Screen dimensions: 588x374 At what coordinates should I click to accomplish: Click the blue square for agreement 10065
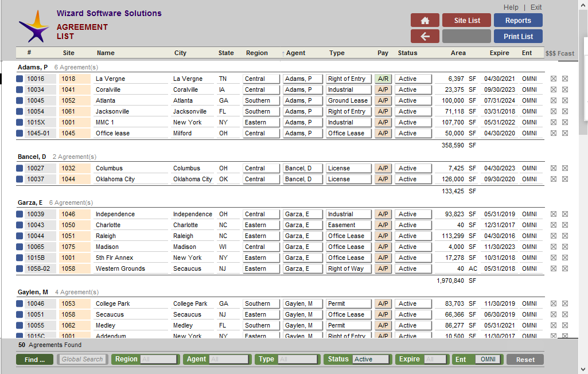20,247
